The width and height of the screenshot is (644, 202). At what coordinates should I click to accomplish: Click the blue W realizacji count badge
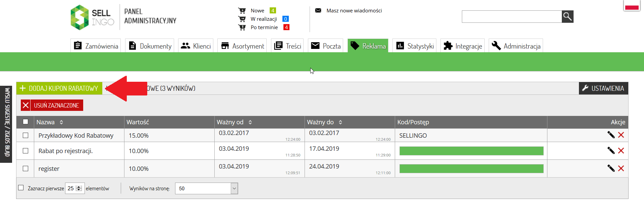(x=285, y=19)
